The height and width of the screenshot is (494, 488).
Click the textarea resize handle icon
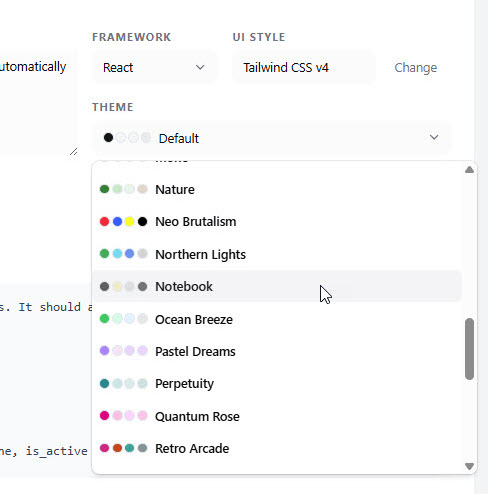tap(74, 152)
